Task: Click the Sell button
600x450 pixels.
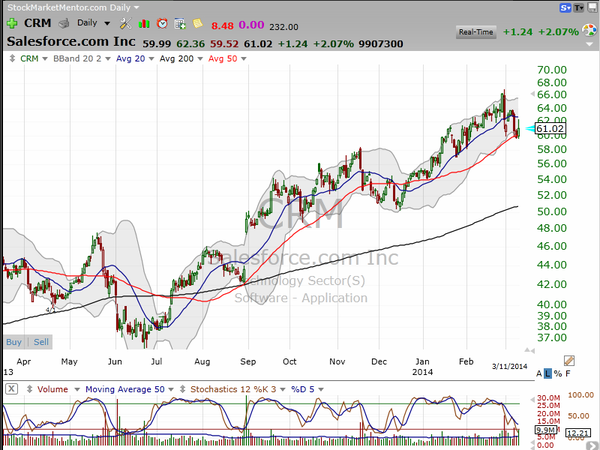Action: [41, 342]
